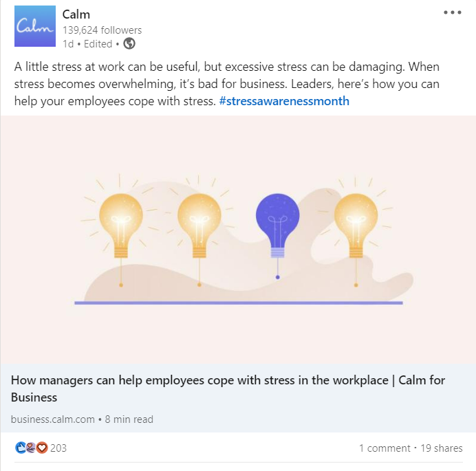Click the Calm company logo
The image size is (476, 471).
(35, 26)
